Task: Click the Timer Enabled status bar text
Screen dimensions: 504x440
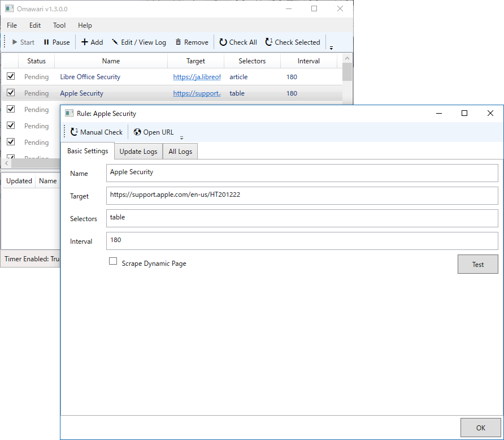Action: 32,259
